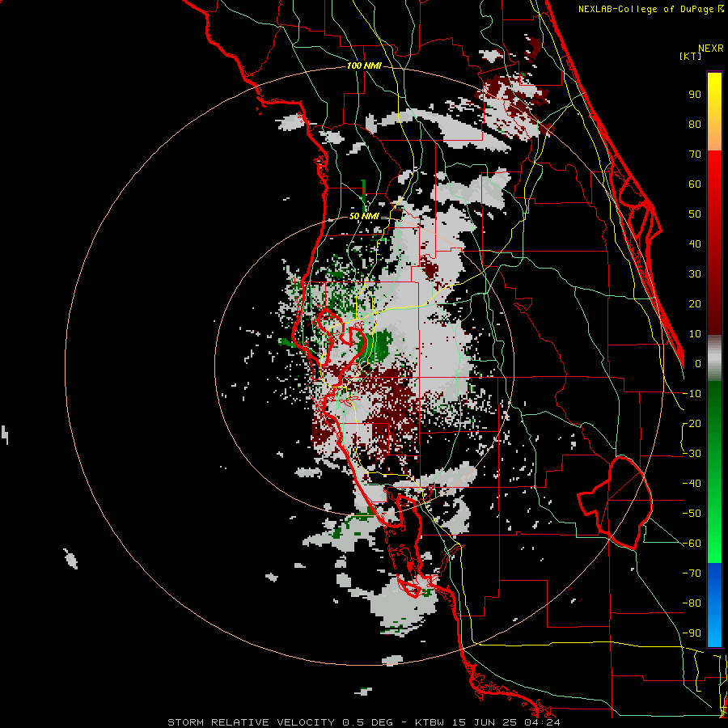Click the KTBW radar site identifier
The height and width of the screenshot is (728, 728).
pyautogui.click(x=430, y=722)
